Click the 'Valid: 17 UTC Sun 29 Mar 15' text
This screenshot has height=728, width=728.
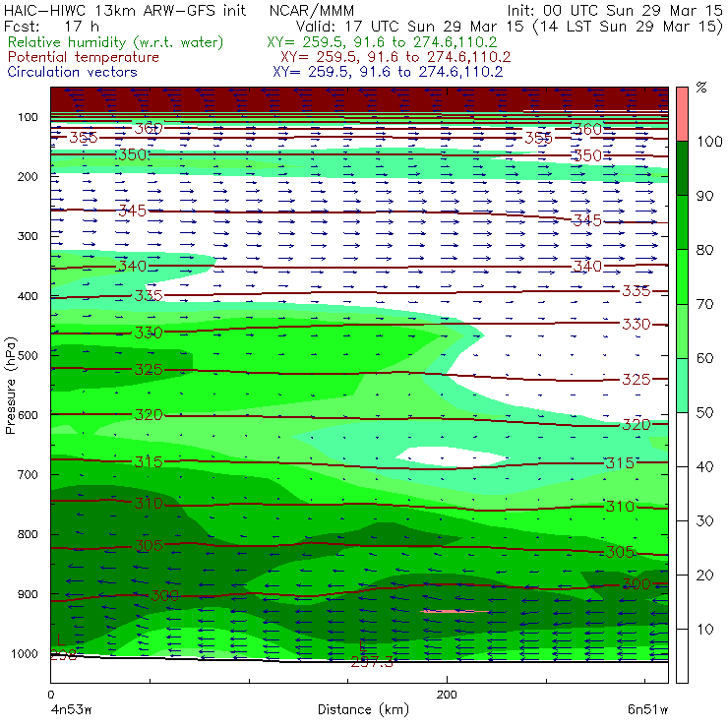pyautogui.click(x=412, y=26)
